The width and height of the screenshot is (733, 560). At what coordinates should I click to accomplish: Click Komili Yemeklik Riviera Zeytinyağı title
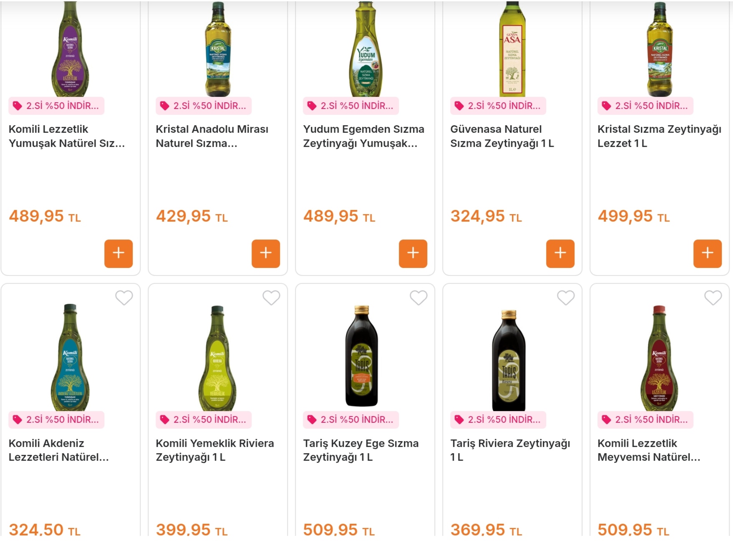coord(214,450)
